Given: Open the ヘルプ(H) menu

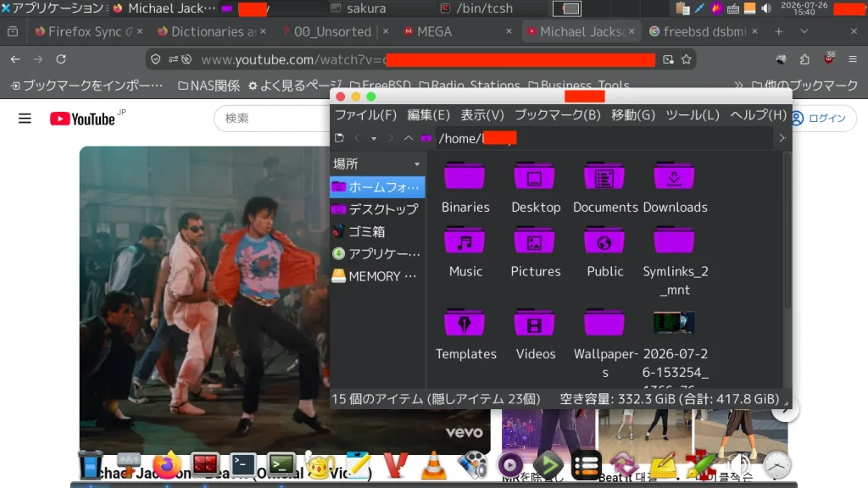Looking at the screenshot, I should (x=758, y=114).
